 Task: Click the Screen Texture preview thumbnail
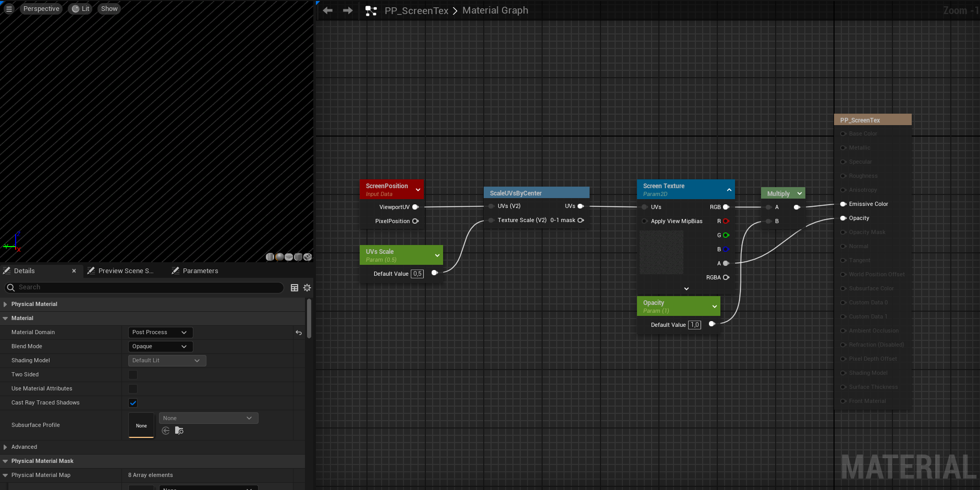(x=661, y=252)
